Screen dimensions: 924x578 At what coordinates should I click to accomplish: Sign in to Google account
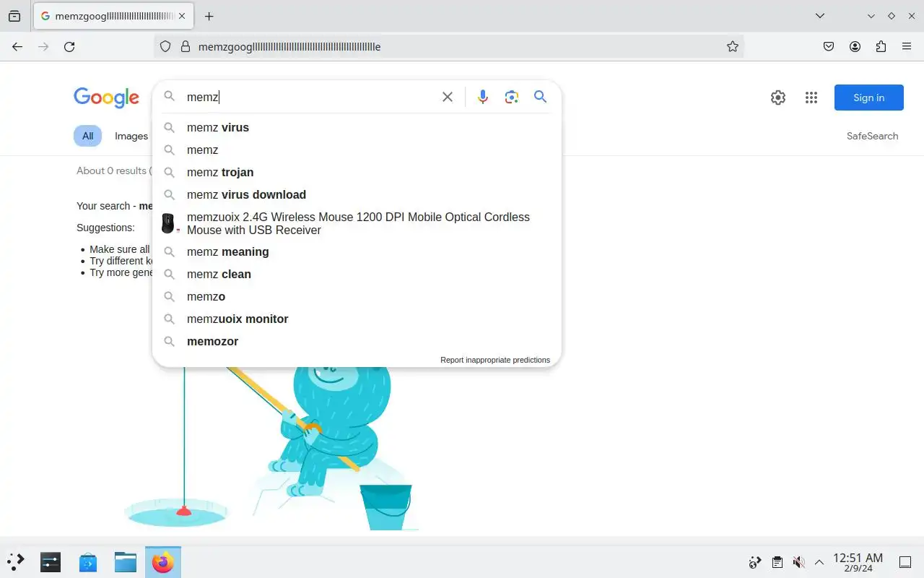coord(869,98)
